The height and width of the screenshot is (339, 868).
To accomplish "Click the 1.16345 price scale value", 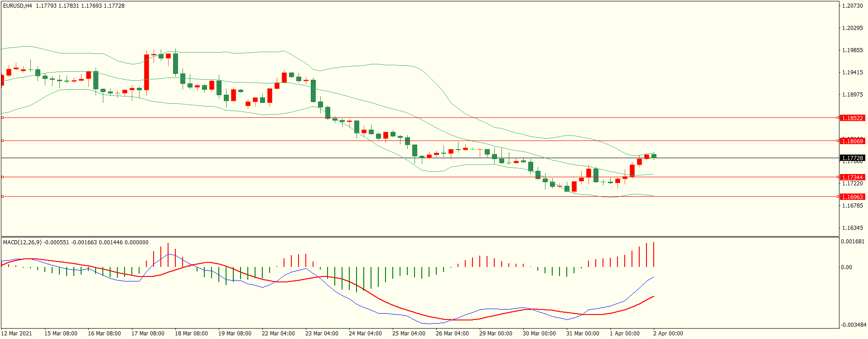I will click(x=852, y=228).
